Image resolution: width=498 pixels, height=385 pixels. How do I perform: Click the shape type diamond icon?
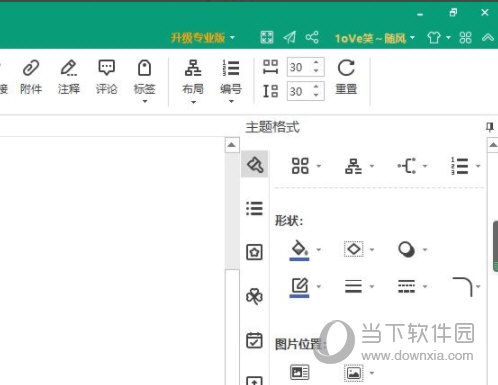[354, 249]
